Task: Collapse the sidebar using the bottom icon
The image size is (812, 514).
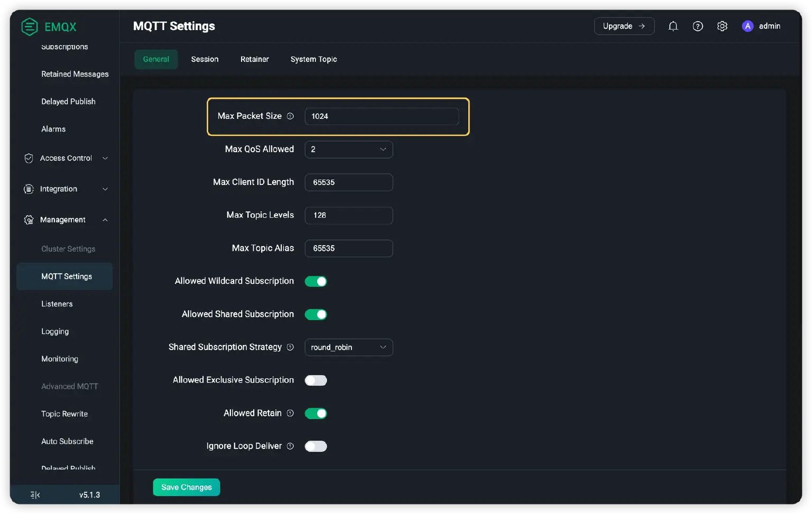Action: click(35, 495)
